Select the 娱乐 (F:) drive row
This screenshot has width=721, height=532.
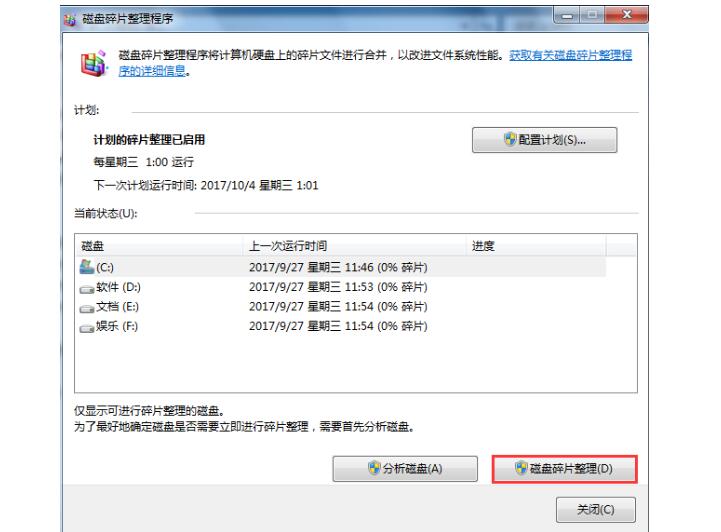pos(340,326)
